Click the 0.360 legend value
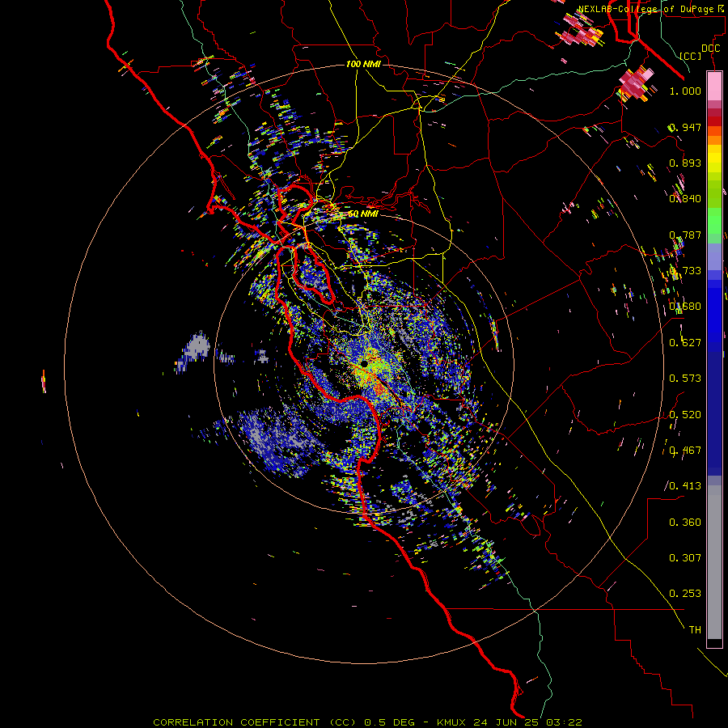Image resolution: width=728 pixels, height=728 pixels. click(685, 523)
